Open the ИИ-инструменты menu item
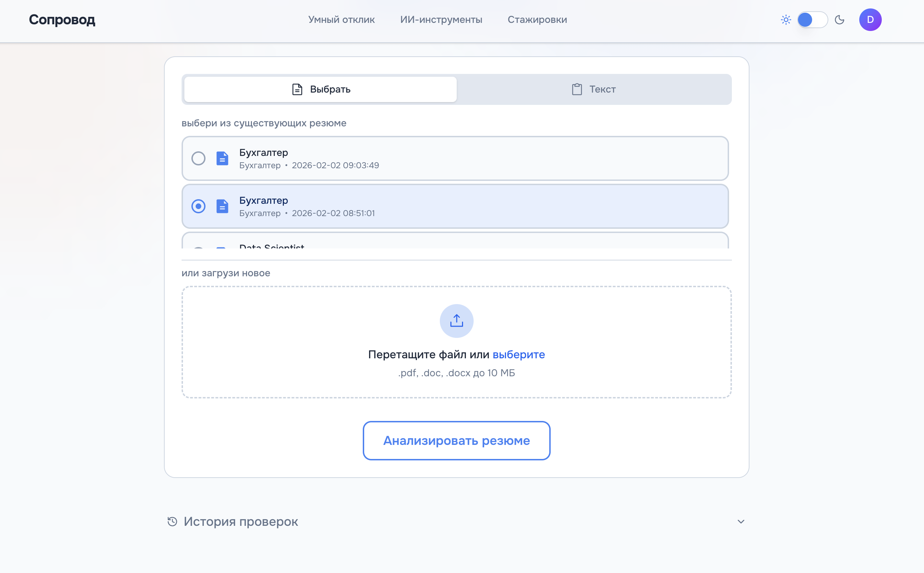The image size is (924, 573). (x=441, y=19)
